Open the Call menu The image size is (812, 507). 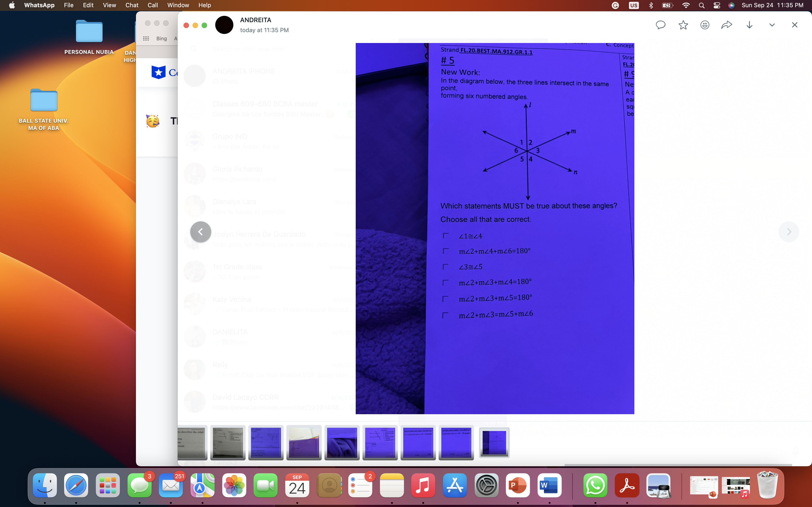coord(153,5)
